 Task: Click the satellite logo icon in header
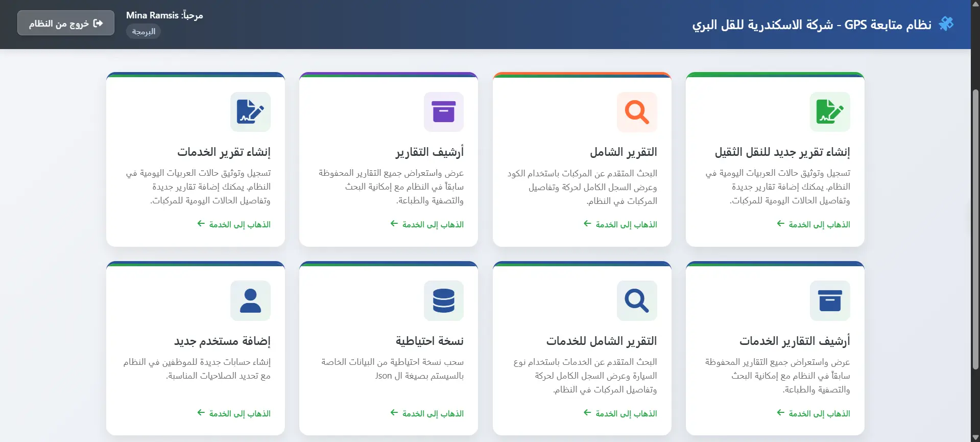click(x=946, y=24)
